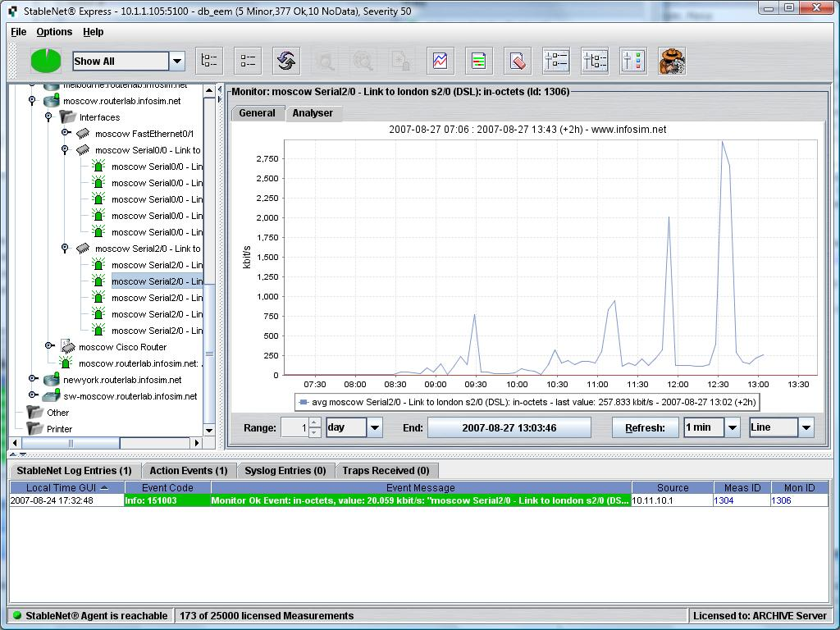The image size is (840, 630).
Task: Click the tree vertical scrollbar down arrow
Action: [209, 430]
